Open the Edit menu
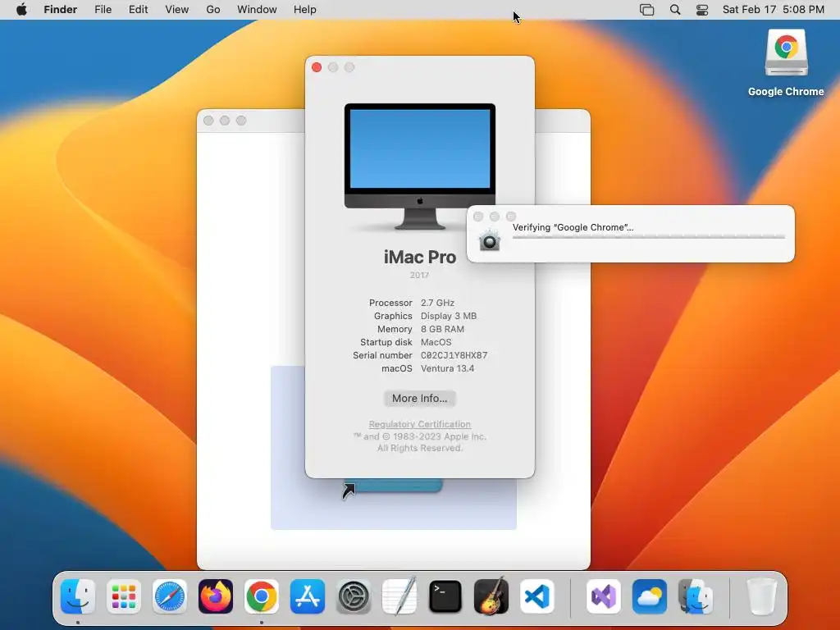The height and width of the screenshot is (630, 840). click(138, 10)
